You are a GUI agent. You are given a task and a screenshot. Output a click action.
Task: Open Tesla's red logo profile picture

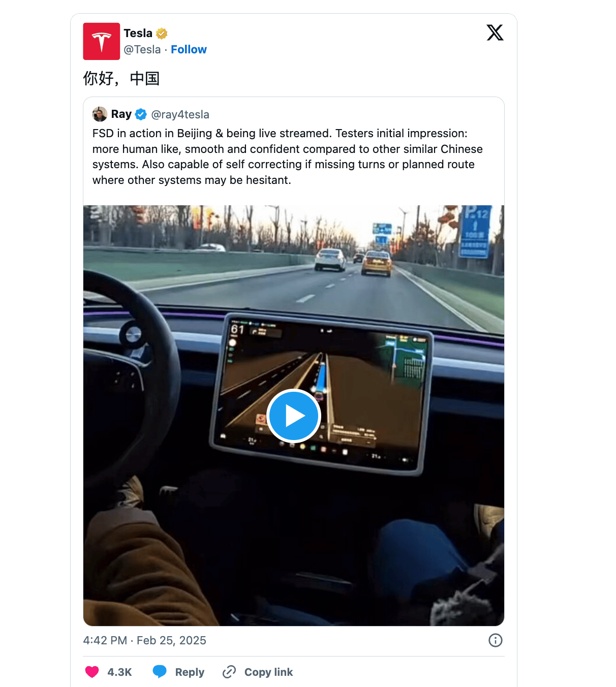pos(102,41)
